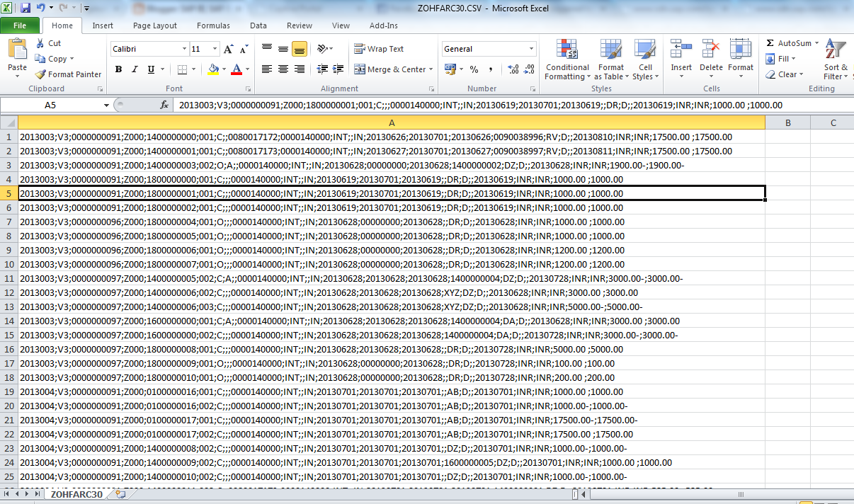Switch to the Formulas ribbon tab
This screenshot has height=504, width=854.
(213, 25)
